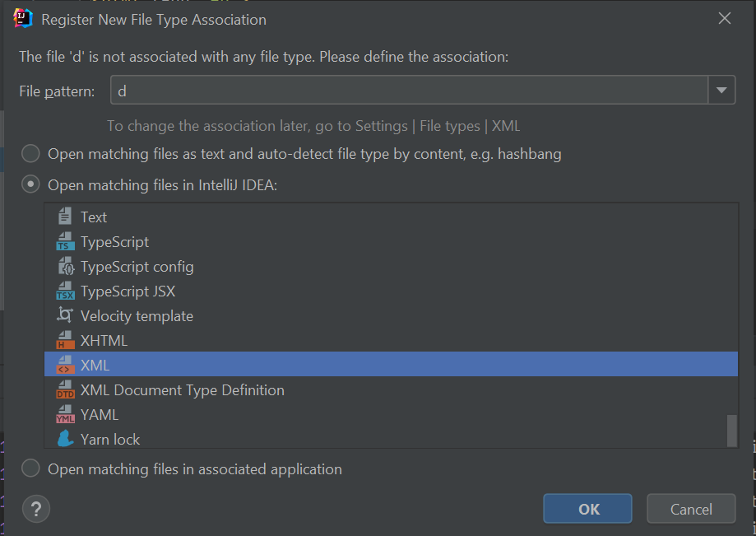This screenshot has height=536, width=756.
Task: Choose TypeScript JSX file type
Action: tap(391, 291)
